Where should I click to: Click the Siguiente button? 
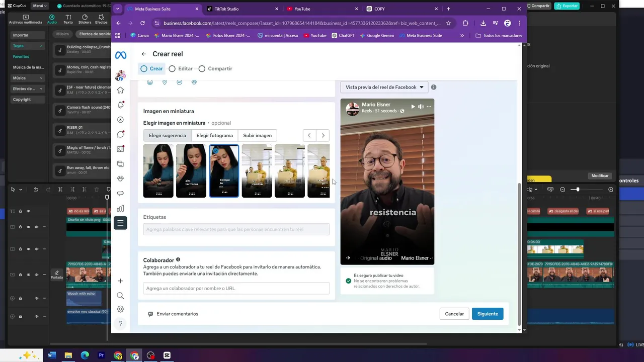point(488,314)
